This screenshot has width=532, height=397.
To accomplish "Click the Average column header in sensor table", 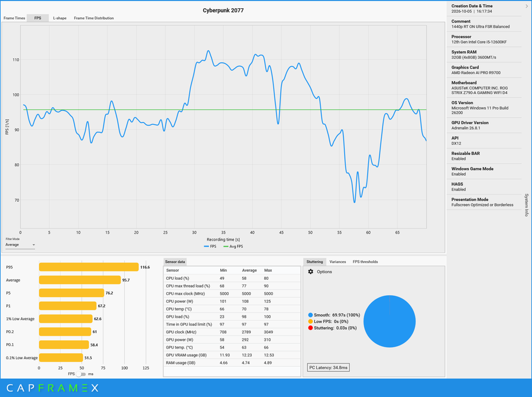I will coord(249,270).
